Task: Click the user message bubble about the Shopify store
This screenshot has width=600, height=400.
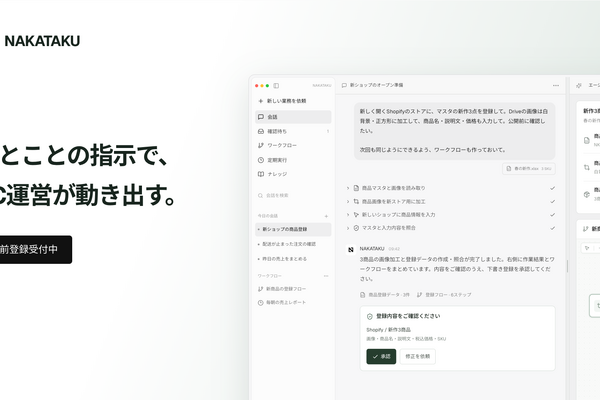Action: coord(455,131)
